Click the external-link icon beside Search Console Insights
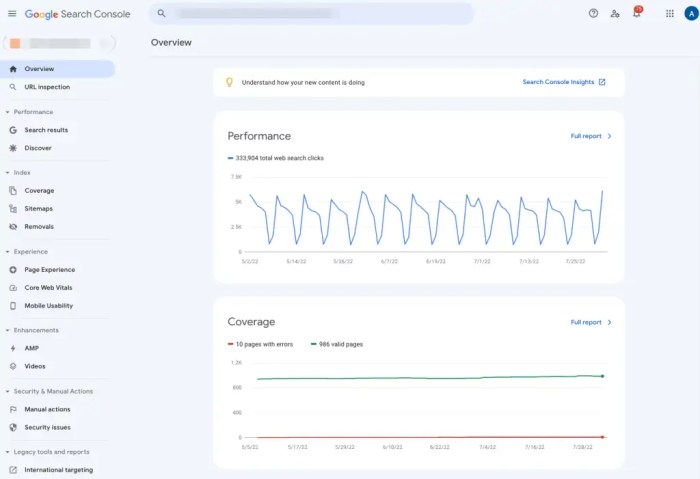 point(602,82)
